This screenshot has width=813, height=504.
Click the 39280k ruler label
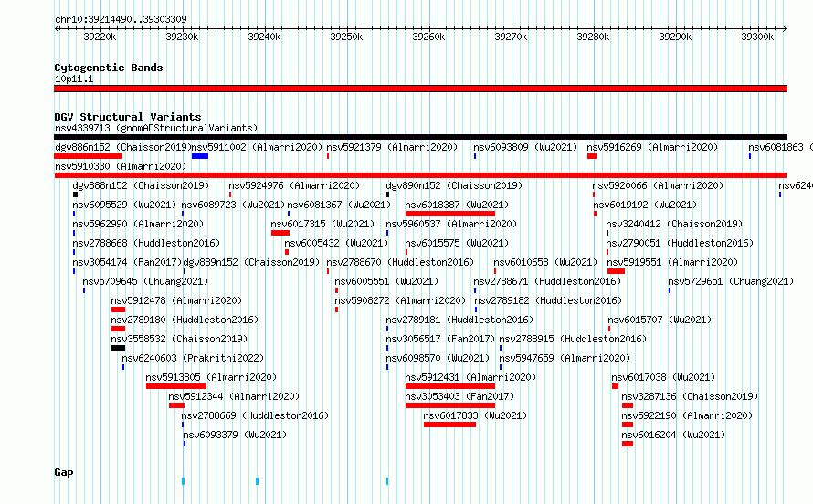pyautogui.click(x=593, y=37)
